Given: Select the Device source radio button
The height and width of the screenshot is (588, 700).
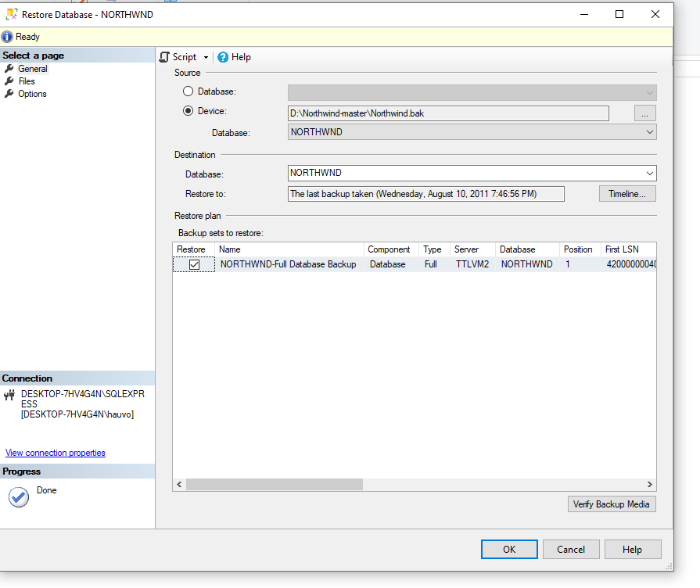Looking at the screenshot, I should click(188, 111).
